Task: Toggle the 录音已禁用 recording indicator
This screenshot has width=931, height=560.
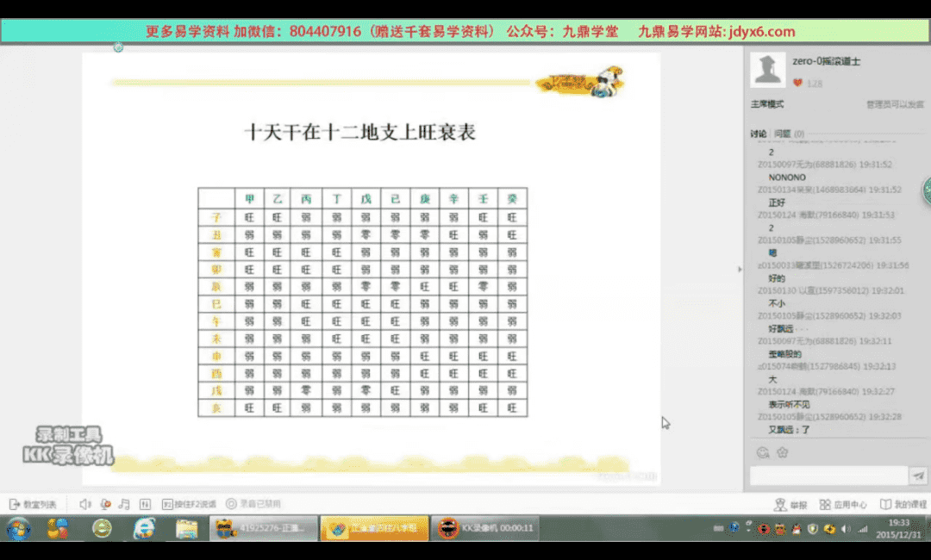Action: pyautogui.click(x=253, y=504)
